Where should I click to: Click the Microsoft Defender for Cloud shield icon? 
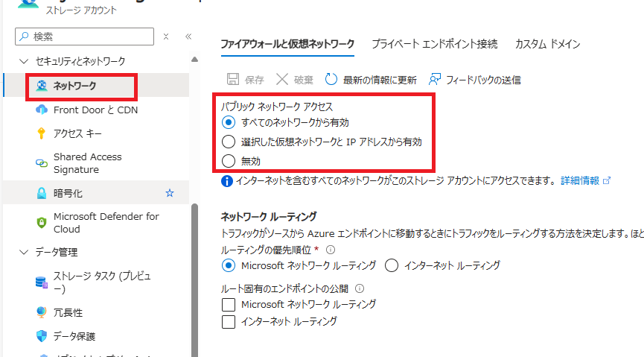pos(42,223)
